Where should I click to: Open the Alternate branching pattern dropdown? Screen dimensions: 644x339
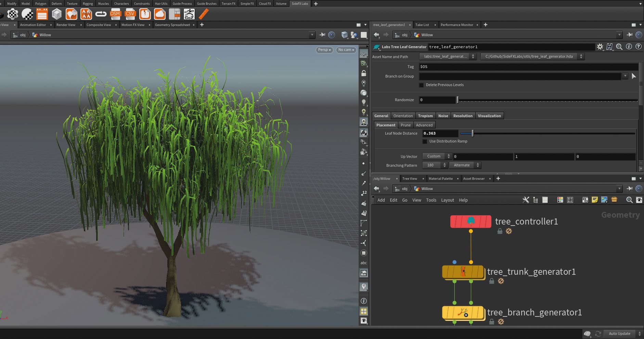click(465, 165)
